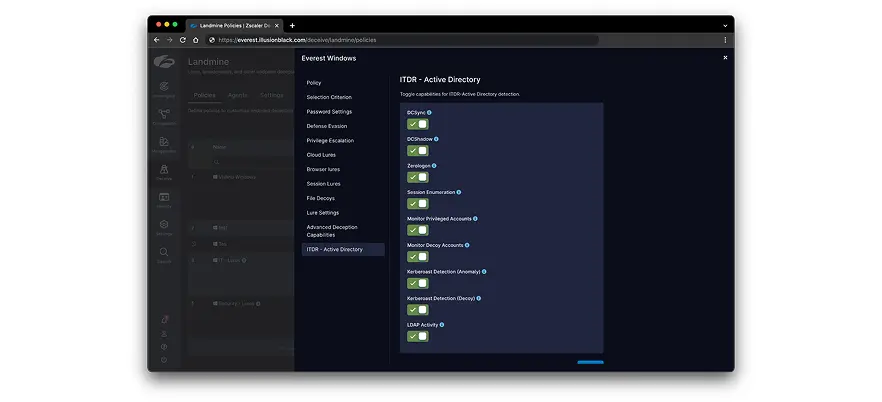Toggle Monitor Privileged Accounts switch
Screen dimensions: 882x402
click(x=417, y=230)
